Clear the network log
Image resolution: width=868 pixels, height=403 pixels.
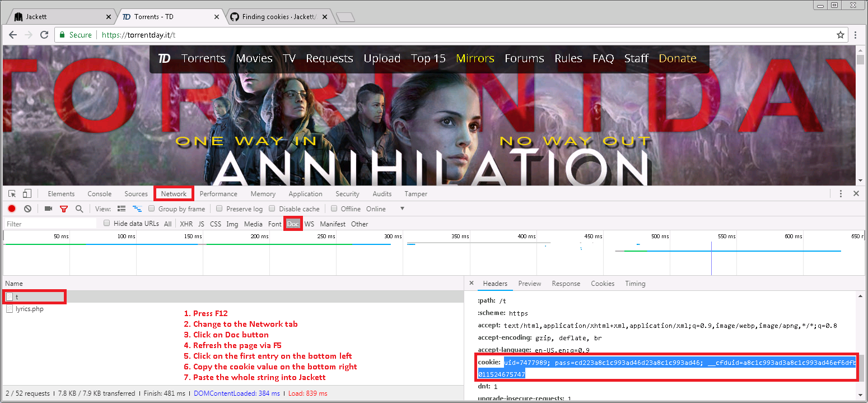pos(27,209)
